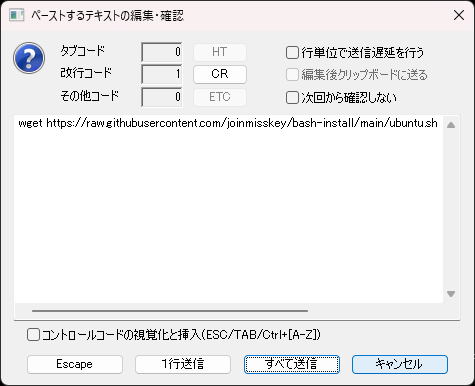Click the 1行送信 button

point(183,364)
